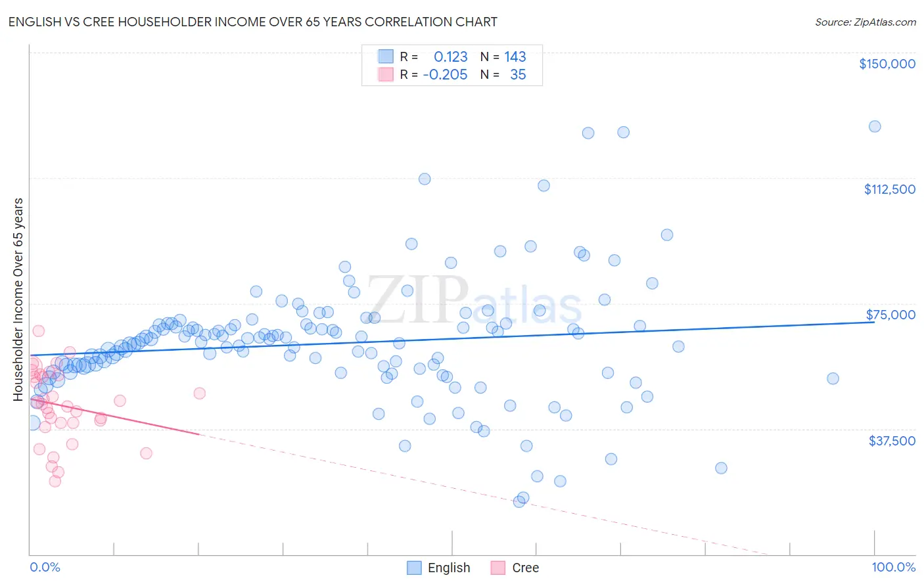924x586 pixels.
Task: Click the blue English legend swatch at bottom
Action: click(x=414, y=568)
